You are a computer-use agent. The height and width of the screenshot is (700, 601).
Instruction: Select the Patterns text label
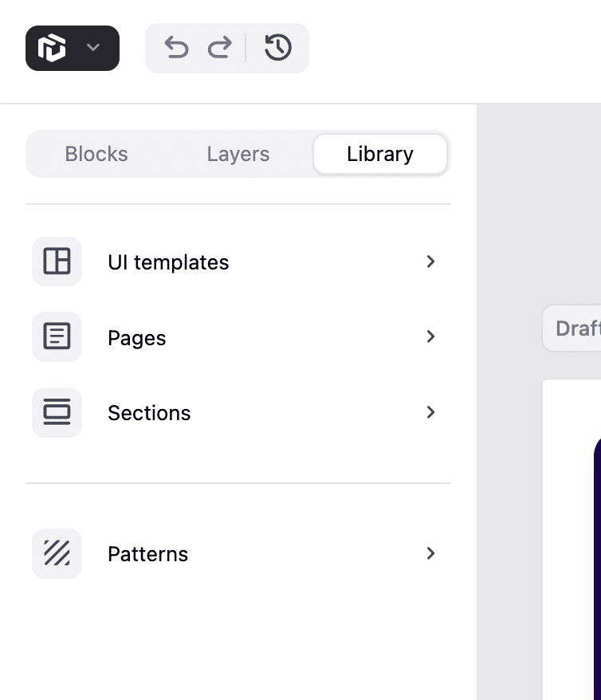point(147,554)
